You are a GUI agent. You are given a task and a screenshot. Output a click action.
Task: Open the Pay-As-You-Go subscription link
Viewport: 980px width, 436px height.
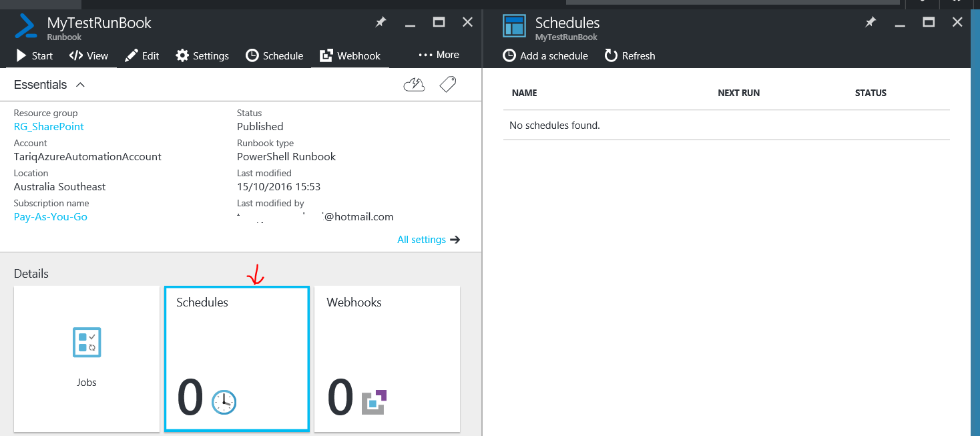(51, 216)
